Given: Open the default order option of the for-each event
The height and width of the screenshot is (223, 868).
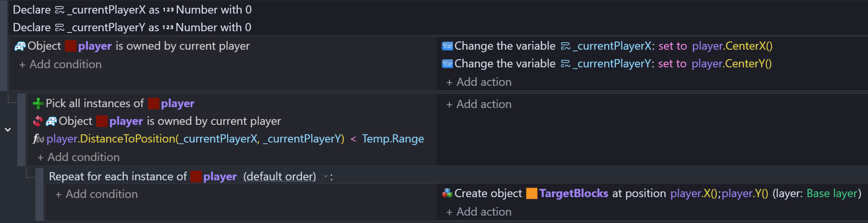Looking at the screenshot, I should pos(279,177).
